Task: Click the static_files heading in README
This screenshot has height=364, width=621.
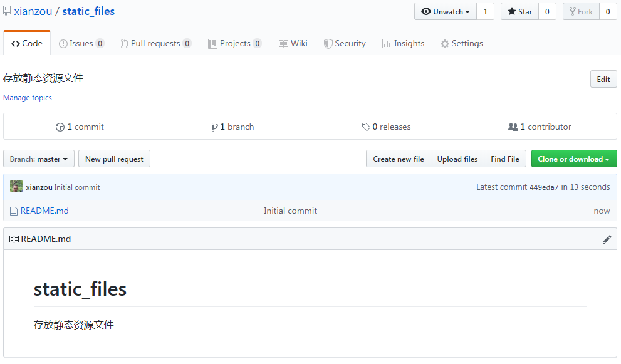Action: tap(80, 289)
